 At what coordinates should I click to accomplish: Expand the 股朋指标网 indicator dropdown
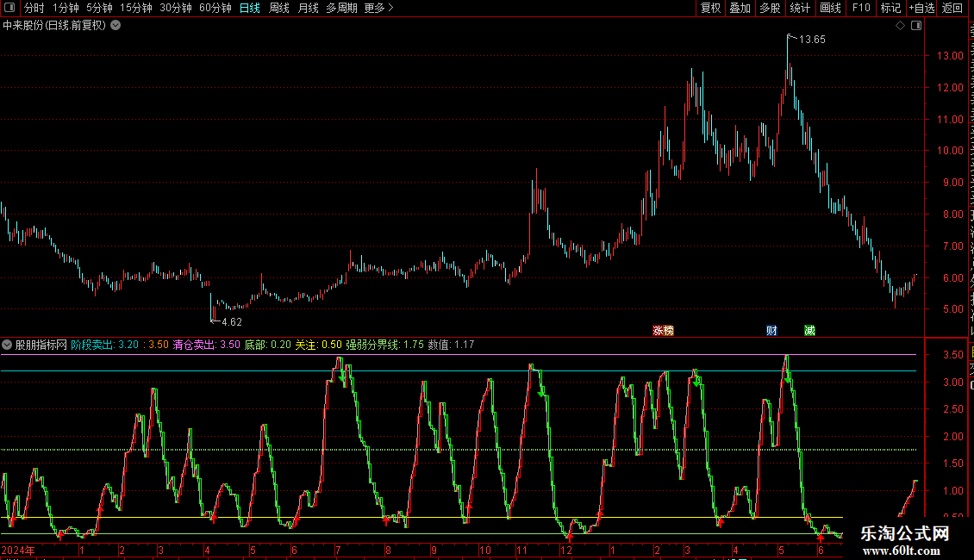7,345
